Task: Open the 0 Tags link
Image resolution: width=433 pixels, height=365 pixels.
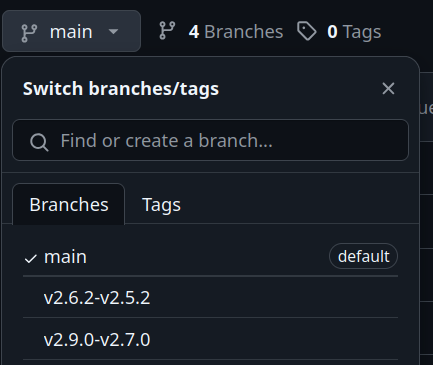Action: (x=354, y=32)
